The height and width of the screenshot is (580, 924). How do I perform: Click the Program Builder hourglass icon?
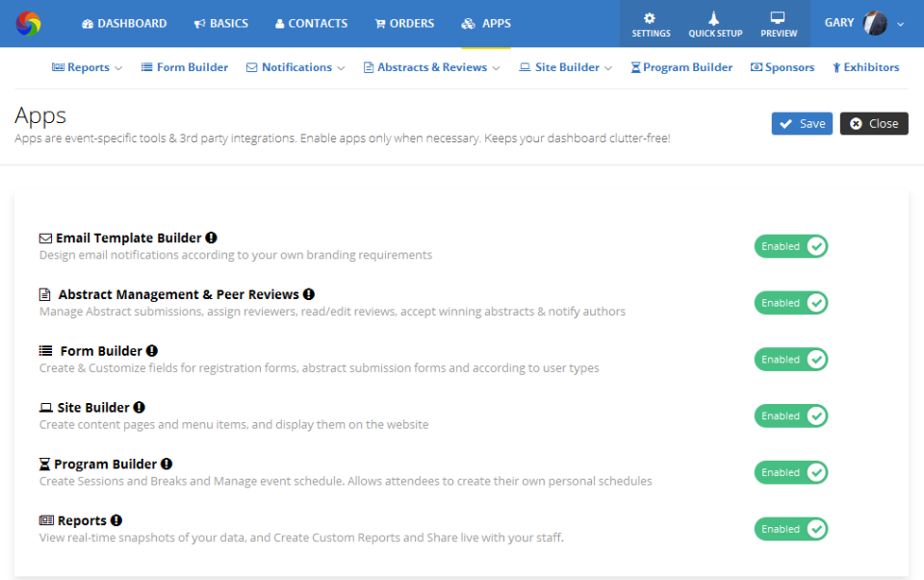point(42,464)
